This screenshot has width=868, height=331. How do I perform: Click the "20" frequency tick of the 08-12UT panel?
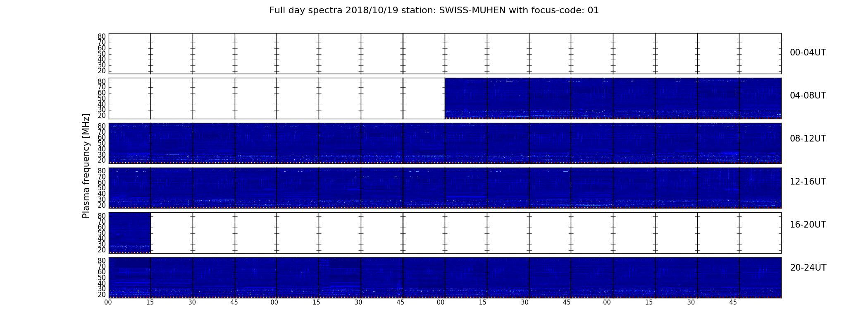(x=102, y=160)
